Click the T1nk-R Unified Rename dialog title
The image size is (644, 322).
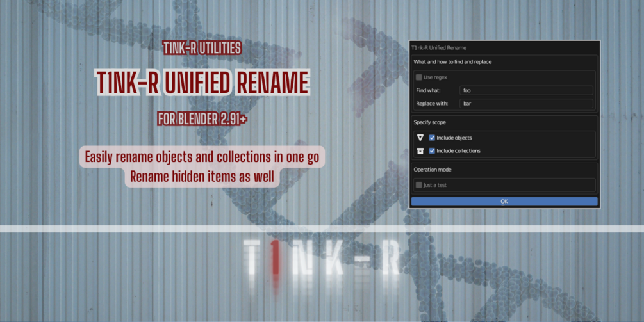439,47
